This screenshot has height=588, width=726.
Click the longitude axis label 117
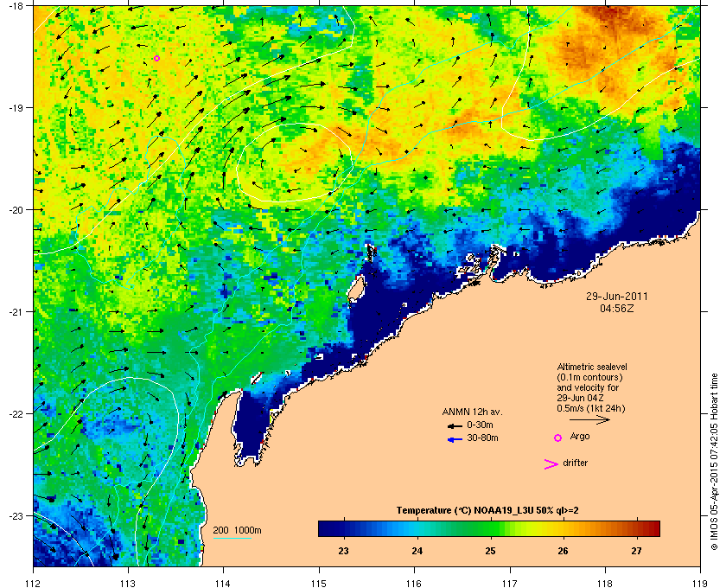[509, 584]
